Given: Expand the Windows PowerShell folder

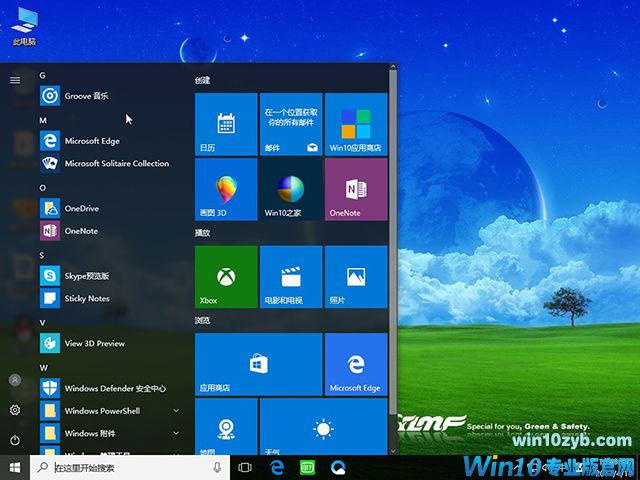Looking at the screenshot, I should point(176,410).
